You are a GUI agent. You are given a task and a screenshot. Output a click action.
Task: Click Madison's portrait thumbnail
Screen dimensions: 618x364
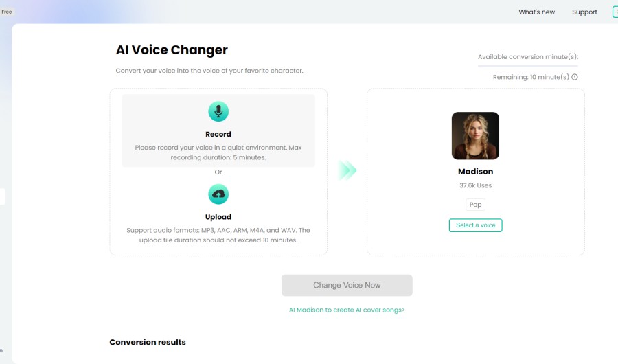point(475,136)
